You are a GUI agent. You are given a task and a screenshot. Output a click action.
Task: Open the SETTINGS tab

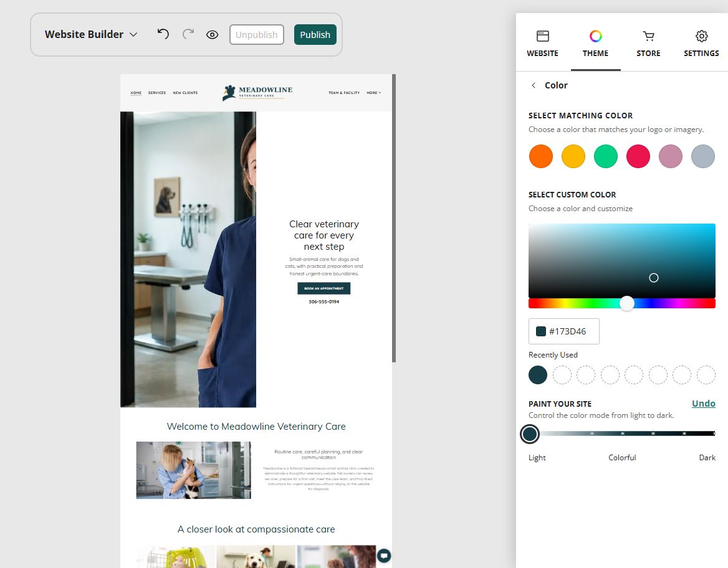tap(701, 44)
